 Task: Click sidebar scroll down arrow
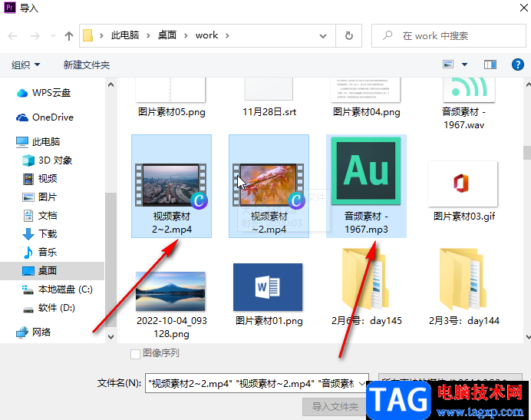click(110, 336)
